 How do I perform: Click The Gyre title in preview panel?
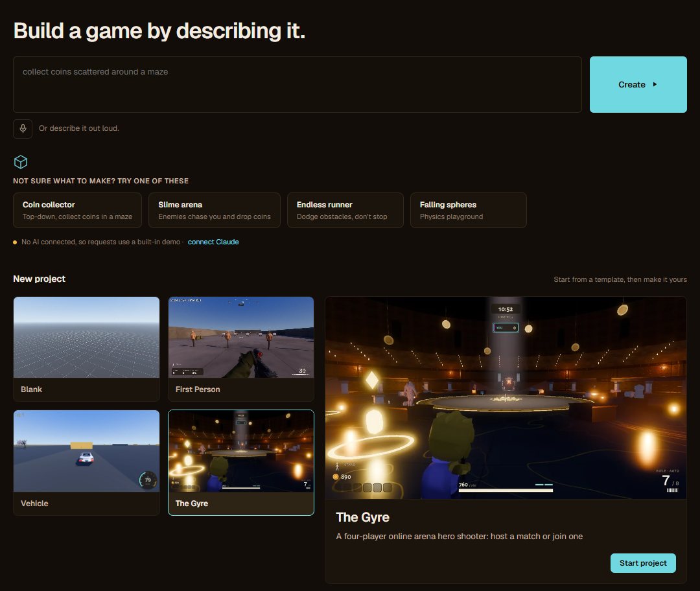click(x=362, y=517)
